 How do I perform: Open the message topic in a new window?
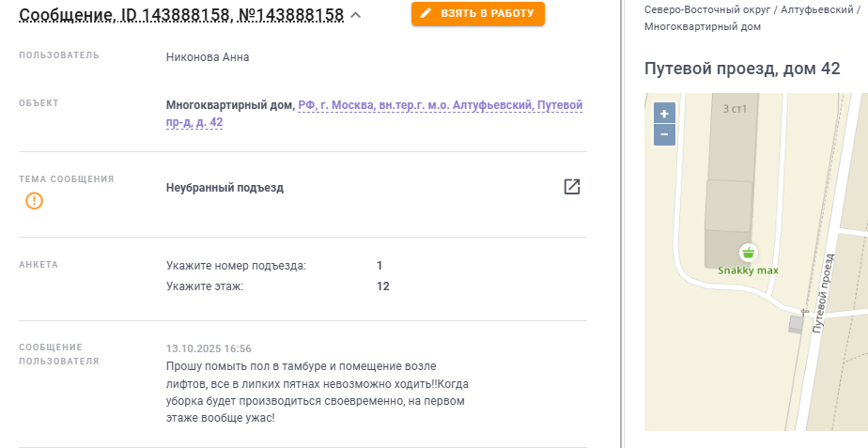571,187
